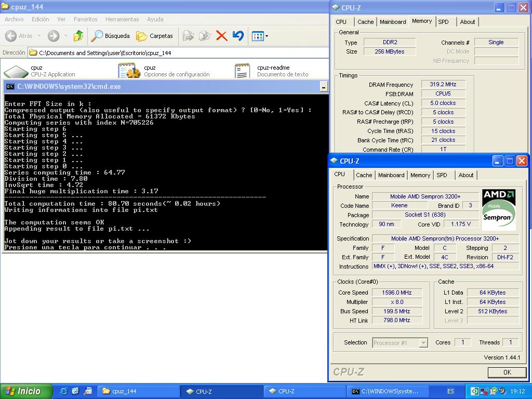
Task: Click the network connection tray icon
Action: (484, 391)
